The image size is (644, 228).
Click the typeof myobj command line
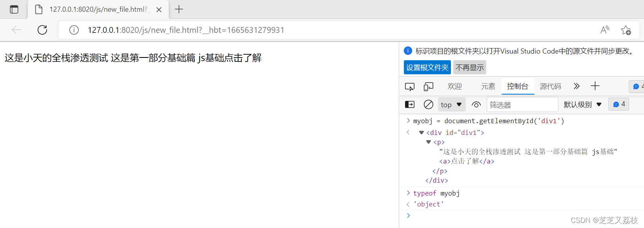[436, 193]
